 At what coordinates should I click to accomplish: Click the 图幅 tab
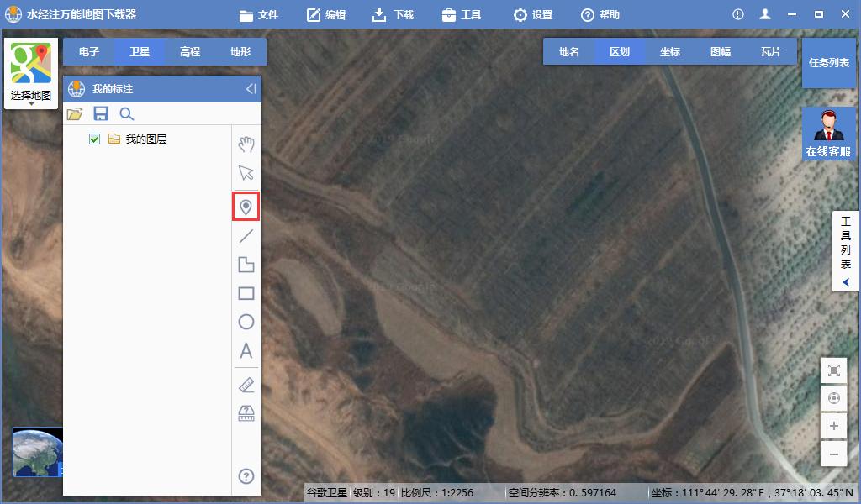[x=721, y=51]
